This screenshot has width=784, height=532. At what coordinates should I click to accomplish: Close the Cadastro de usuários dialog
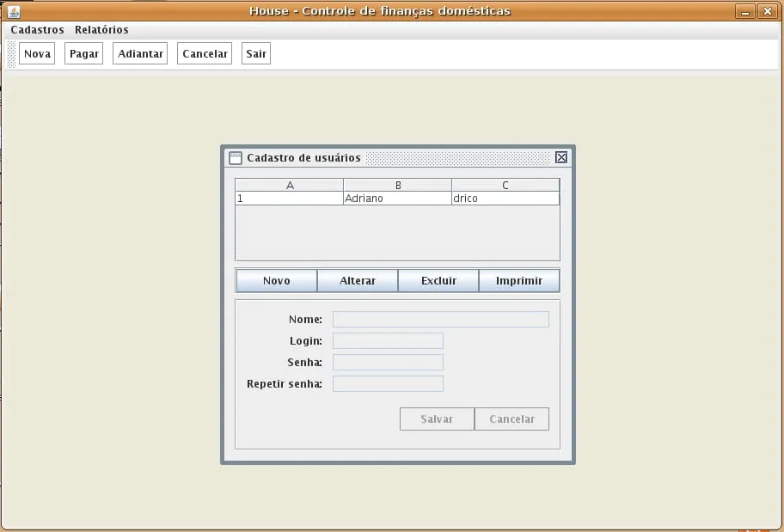pyautogui.click(x=561, y=157)
